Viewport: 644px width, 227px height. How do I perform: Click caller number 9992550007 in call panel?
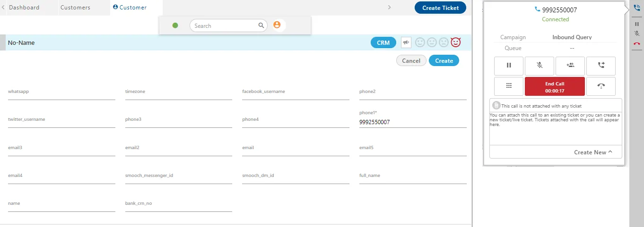click(x=559, y=9)
